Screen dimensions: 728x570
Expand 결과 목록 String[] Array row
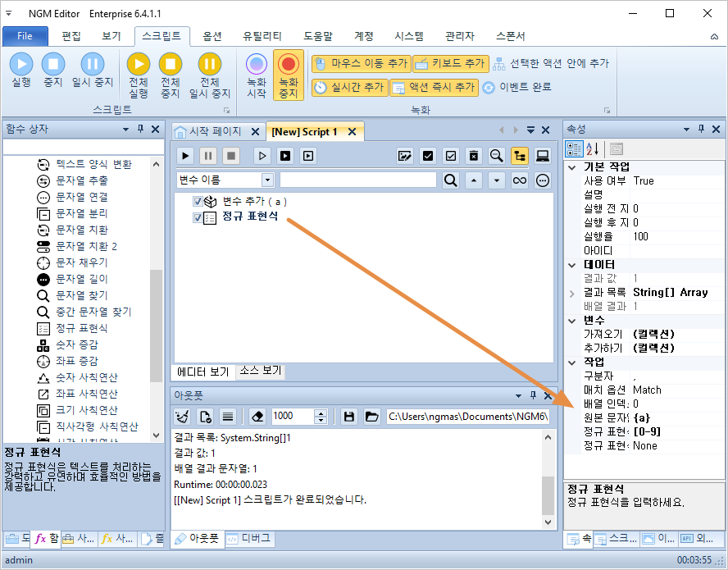pyautogui.click(x=572, y=294)
